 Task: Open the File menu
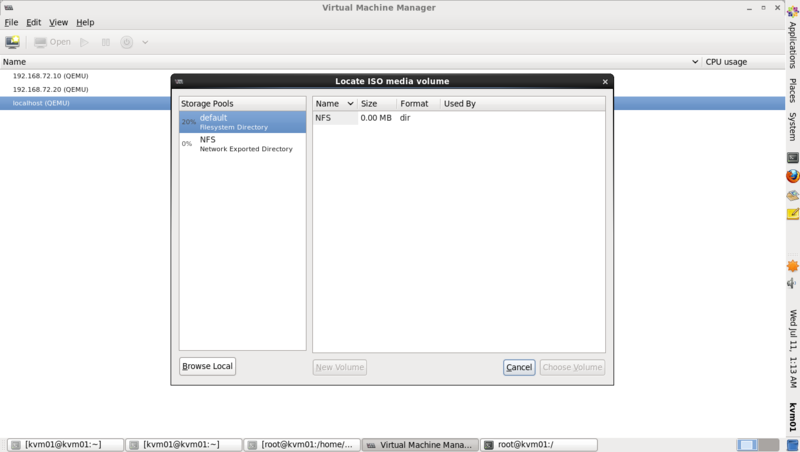point(11,22)
